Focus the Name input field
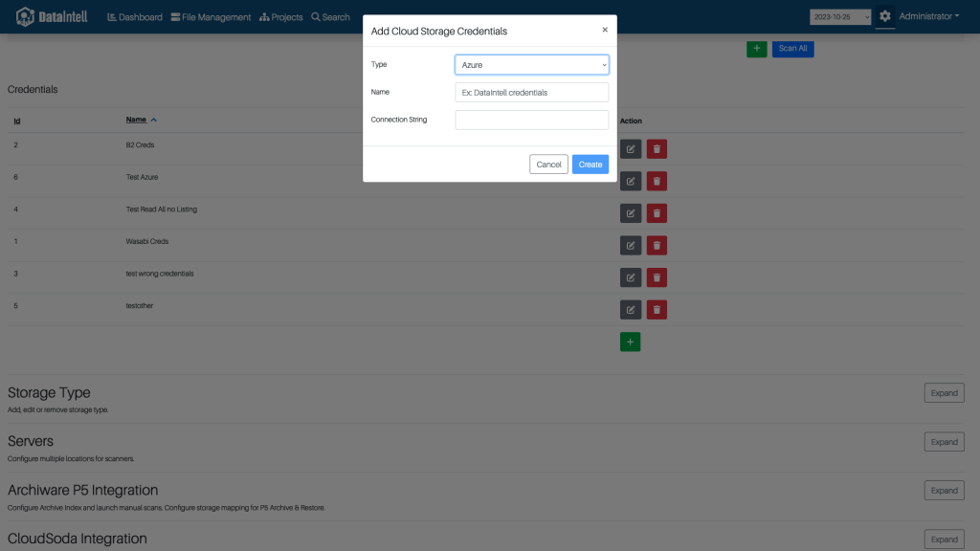This screenshot has height=551, width=980. 532,93
